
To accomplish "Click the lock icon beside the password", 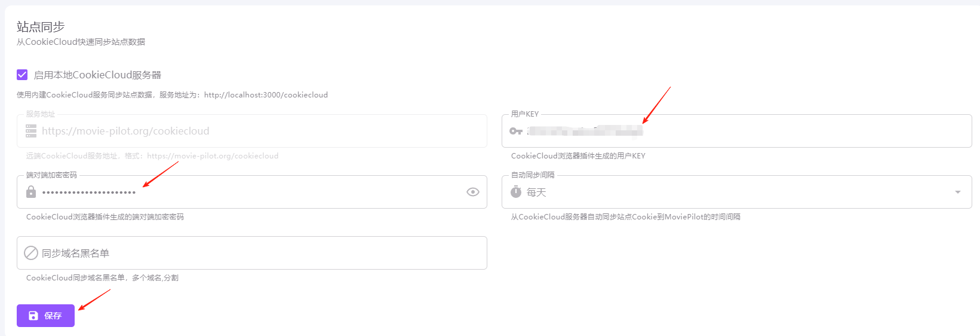I will click(31, 192).
